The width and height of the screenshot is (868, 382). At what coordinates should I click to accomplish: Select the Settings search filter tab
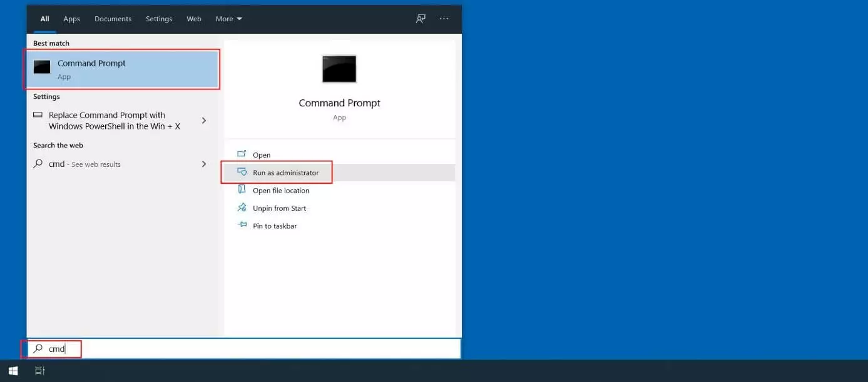coord(159,19)
